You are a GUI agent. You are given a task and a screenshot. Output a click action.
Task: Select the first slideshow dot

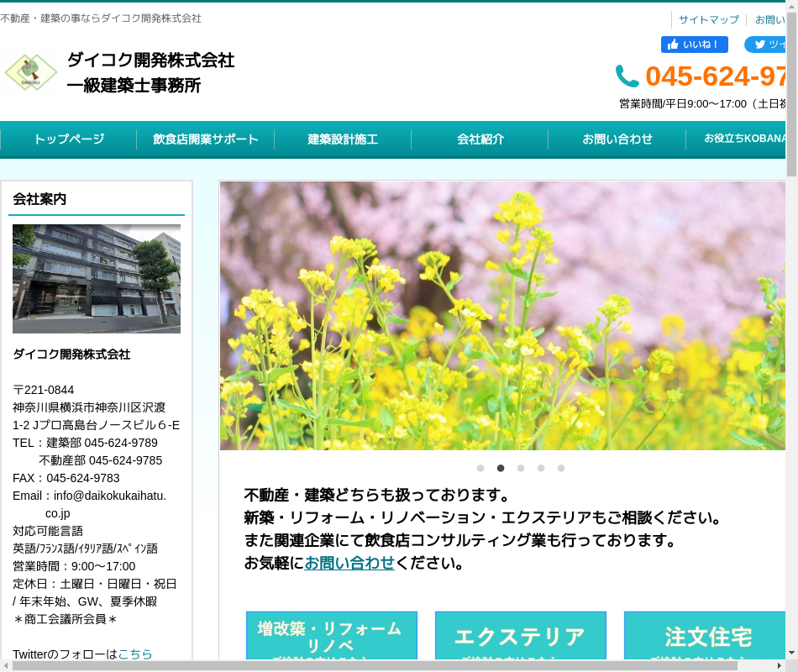[x=480, y=468]
